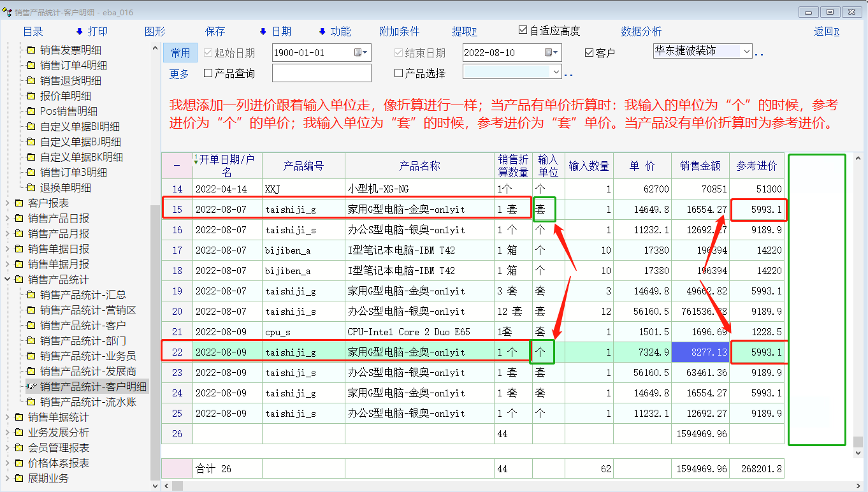Uncheck the 客户 checkbox
Viewport: 868px width, 492px height.
coord(590,53)
